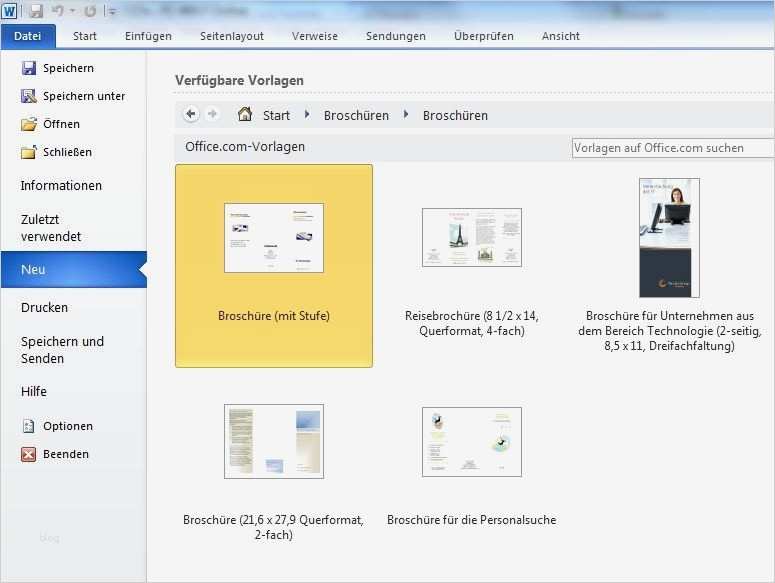Viewport: 775px width, 583px height.
Task: Open the Einfügen ribbon tab
Action: (x=148, y=36)
